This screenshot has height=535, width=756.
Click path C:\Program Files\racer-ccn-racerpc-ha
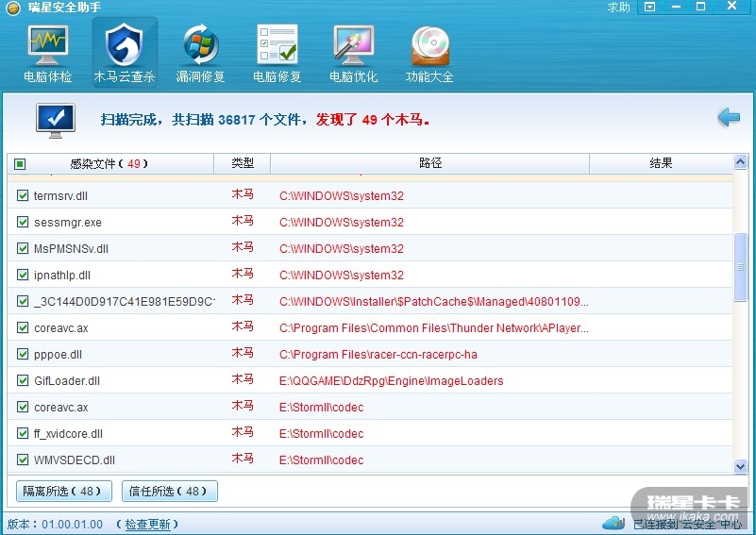pos(378,355)
